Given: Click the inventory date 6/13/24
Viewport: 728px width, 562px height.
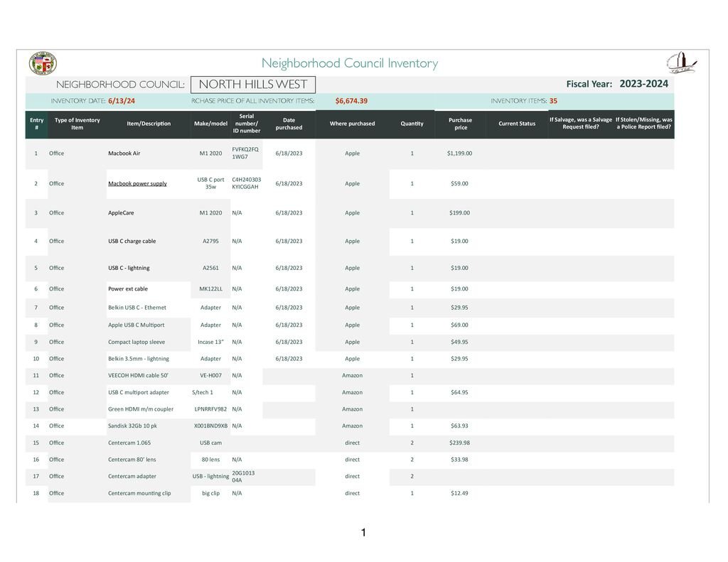Looking at the screenshot, I should pyautogui.click(x=122, y=101).
